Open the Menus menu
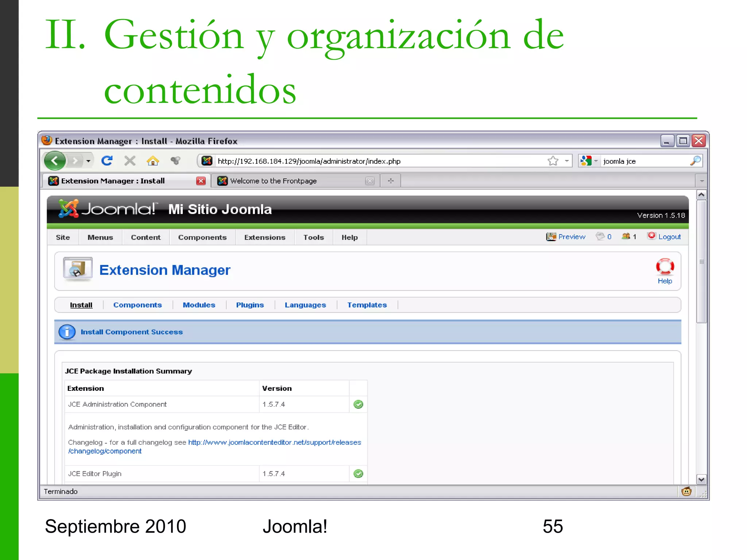Viewport: 747px width, 560px height. [100, 237]
